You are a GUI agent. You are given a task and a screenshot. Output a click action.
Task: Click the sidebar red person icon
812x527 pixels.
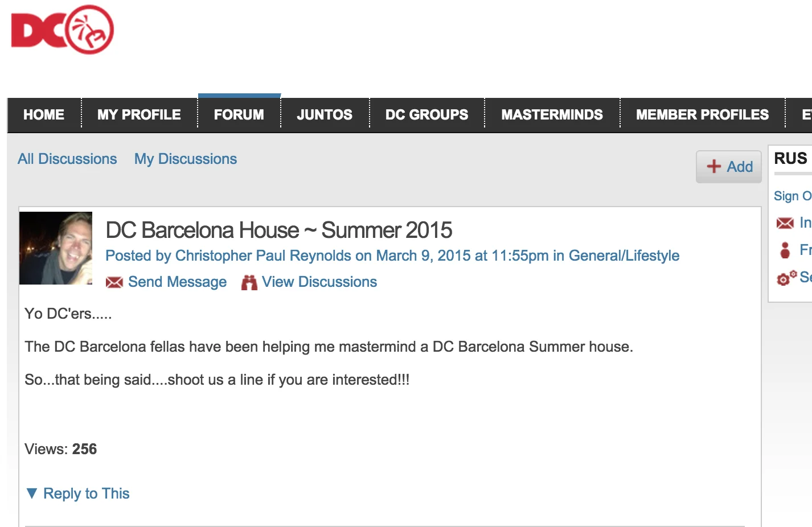coord(785,250)
